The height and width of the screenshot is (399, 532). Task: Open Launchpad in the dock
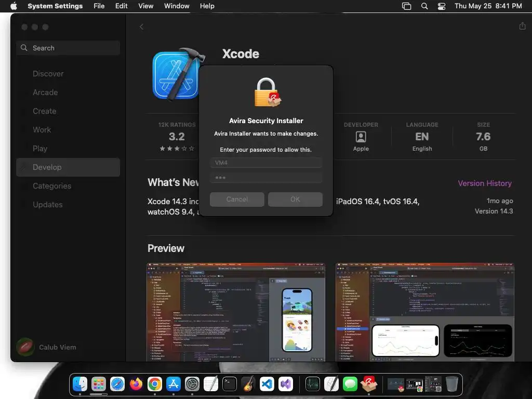tap(99, 384)
